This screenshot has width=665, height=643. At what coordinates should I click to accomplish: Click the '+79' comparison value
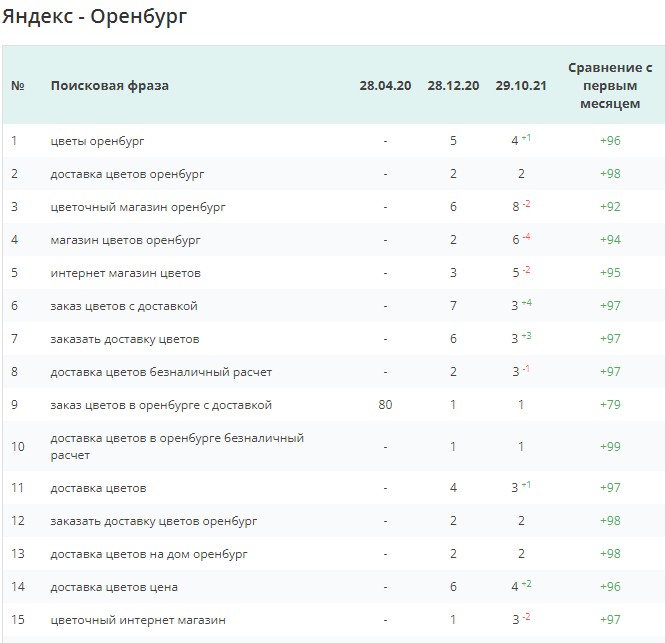[610, 405]
